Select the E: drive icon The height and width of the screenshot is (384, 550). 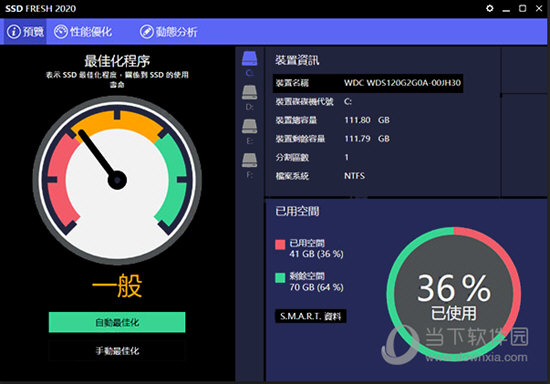coord(249,126)
